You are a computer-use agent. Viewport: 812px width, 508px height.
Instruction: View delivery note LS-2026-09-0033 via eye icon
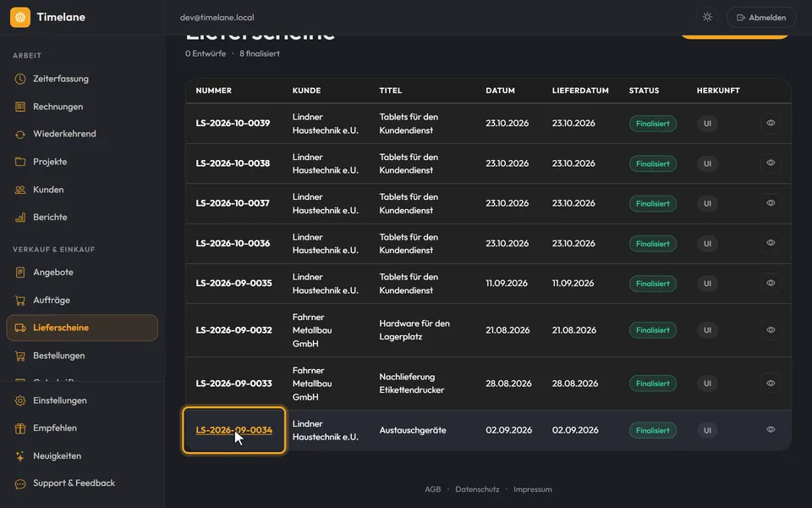(x=771, y=384)
